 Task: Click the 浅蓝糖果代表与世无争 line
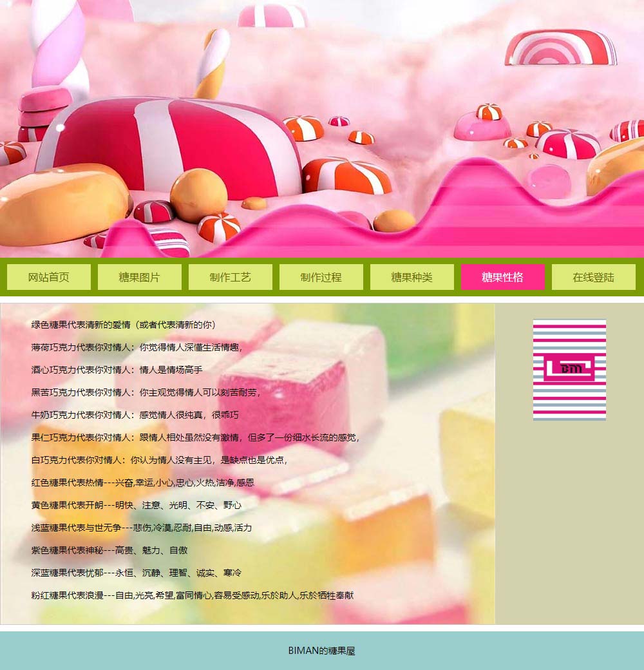pyautogui.click(x=141, y=528)
